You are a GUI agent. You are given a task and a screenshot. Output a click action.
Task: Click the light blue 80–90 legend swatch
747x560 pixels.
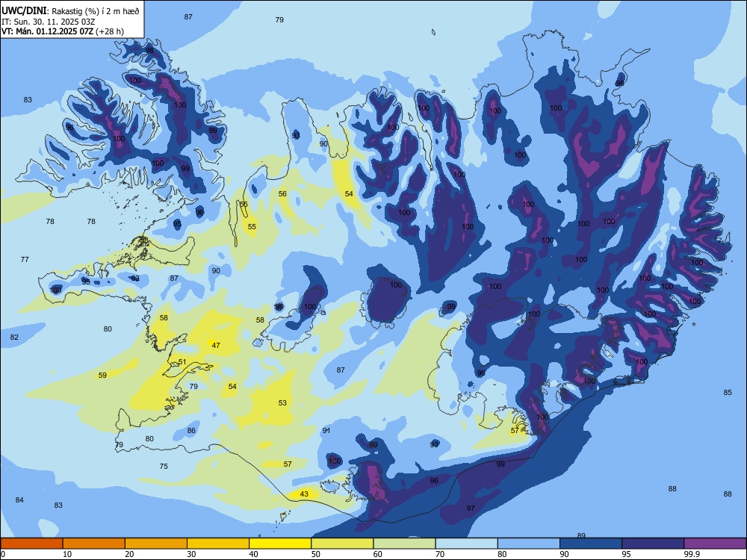[528, 544]
